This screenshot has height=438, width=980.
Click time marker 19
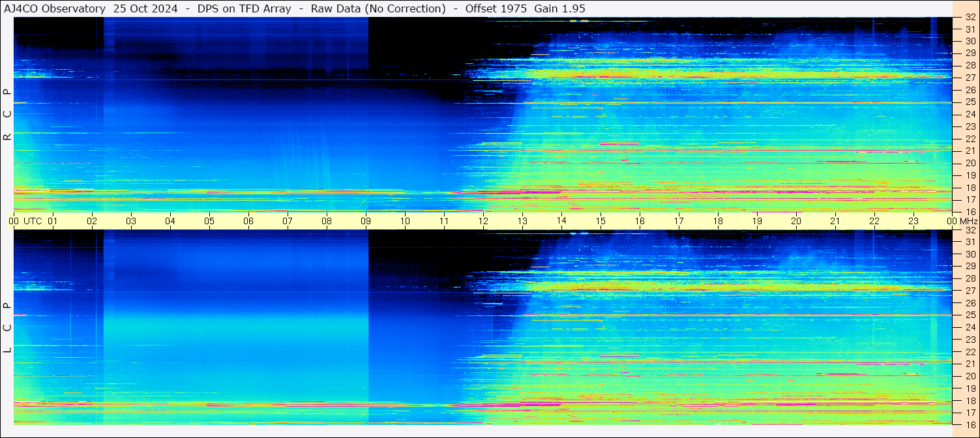[x=757, y=221]
